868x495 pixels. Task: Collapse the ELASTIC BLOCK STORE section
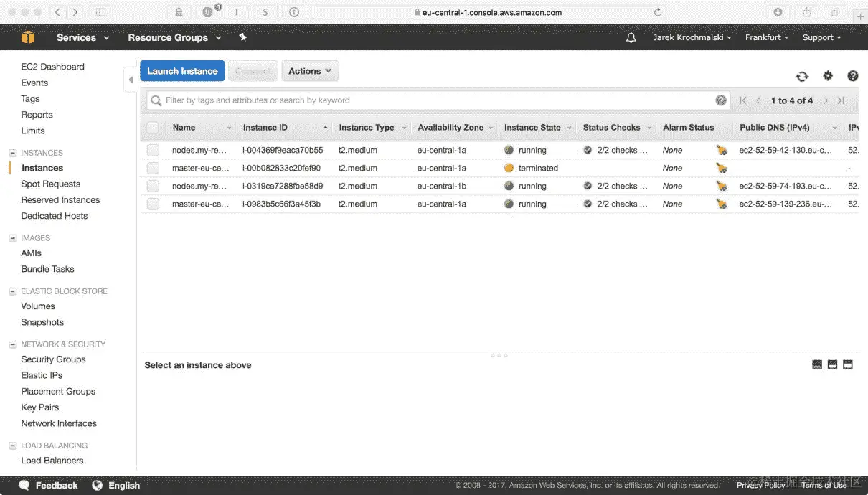(x=12, y=291)
